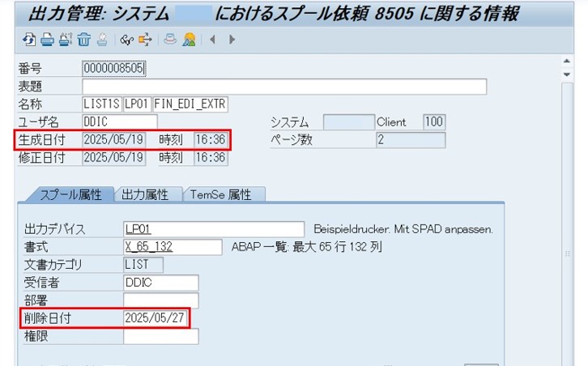
Task: Click the 受信者 field containing DDIC
Action: [161, 283]
